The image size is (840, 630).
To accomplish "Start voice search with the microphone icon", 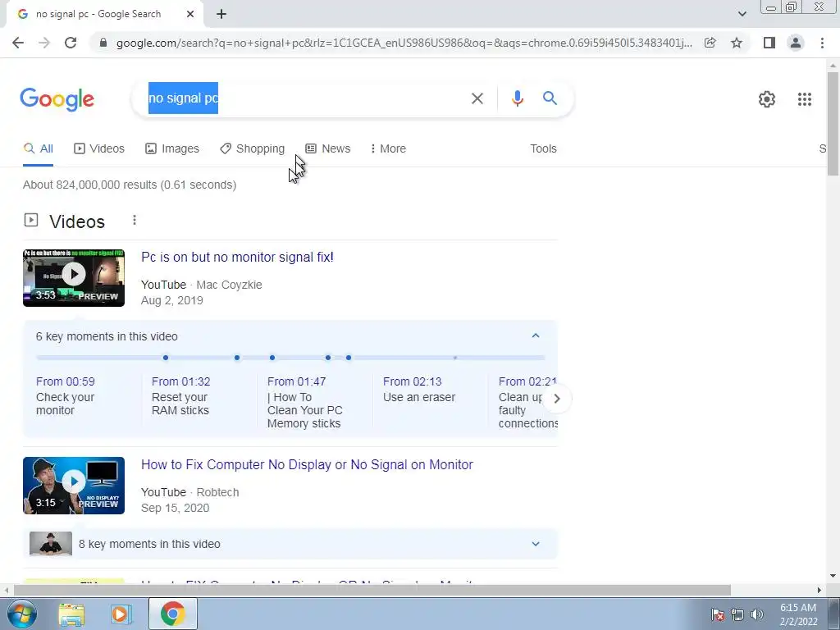I will point(517,98).
